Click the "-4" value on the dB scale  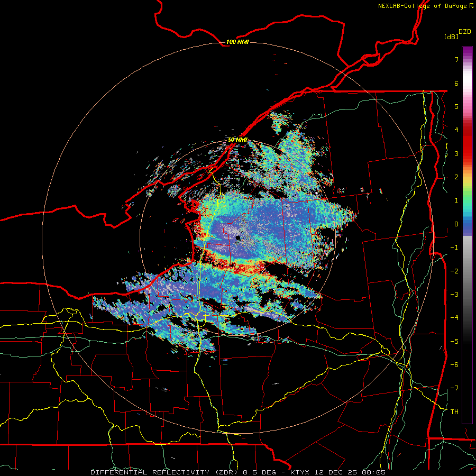pyautogui.click(x=454, y=318)
